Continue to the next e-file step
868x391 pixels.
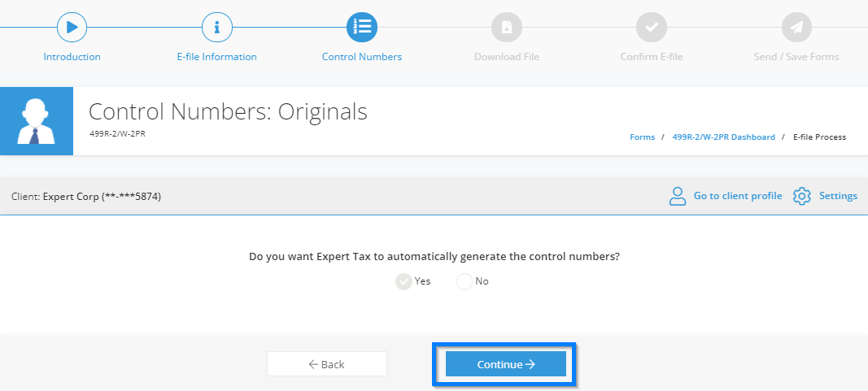(x=506, y=364)
